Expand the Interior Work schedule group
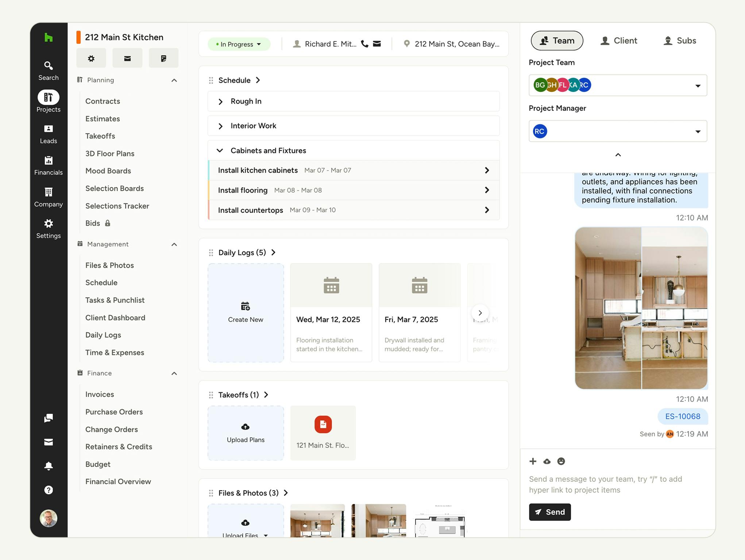745x560 pixels. pyautogui.click(x=220, y=126)
